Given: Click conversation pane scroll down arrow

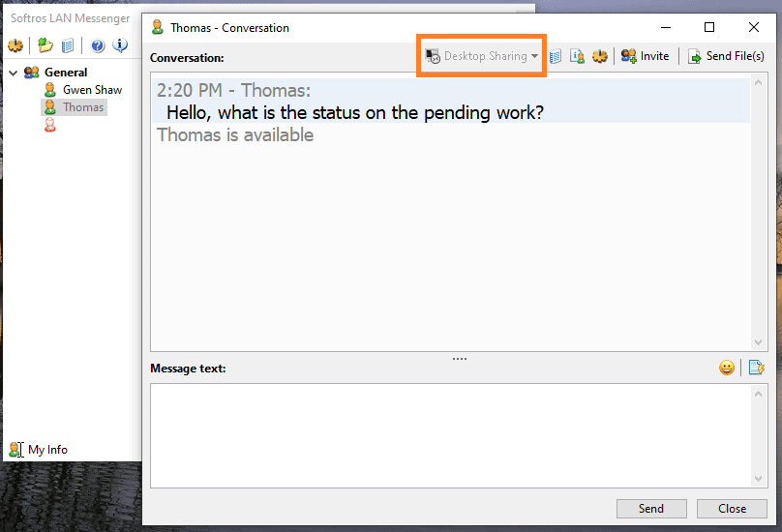Looking at the screenshot, I should [759, 342].
